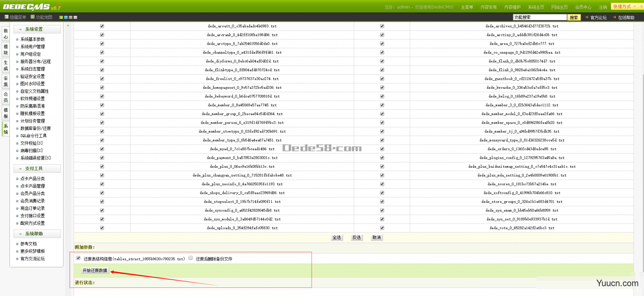Viewport: 644px width, 296px height.
Task: Switch to the 采集 side tab
Action: pyautogui.click(x=6, y=81)
